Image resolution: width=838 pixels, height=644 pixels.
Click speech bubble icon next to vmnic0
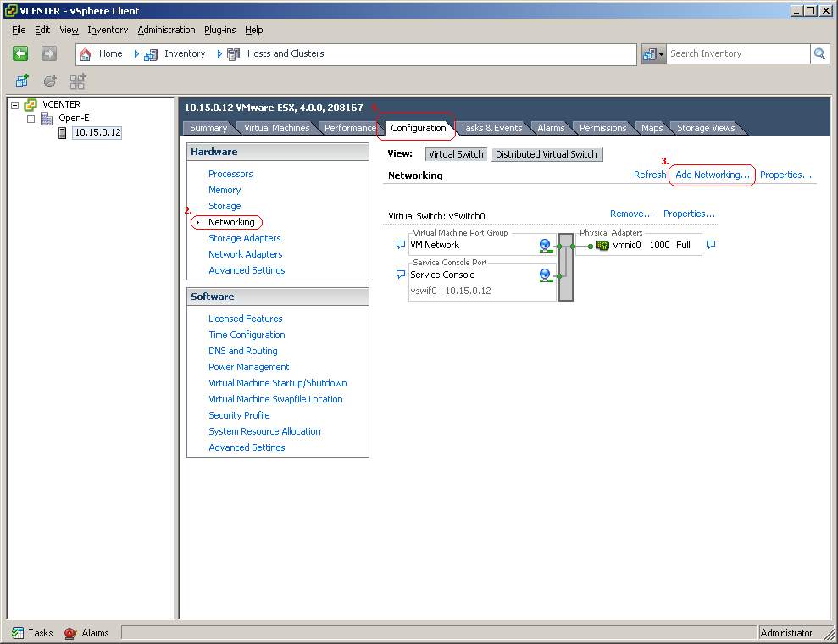coord(711,245)
